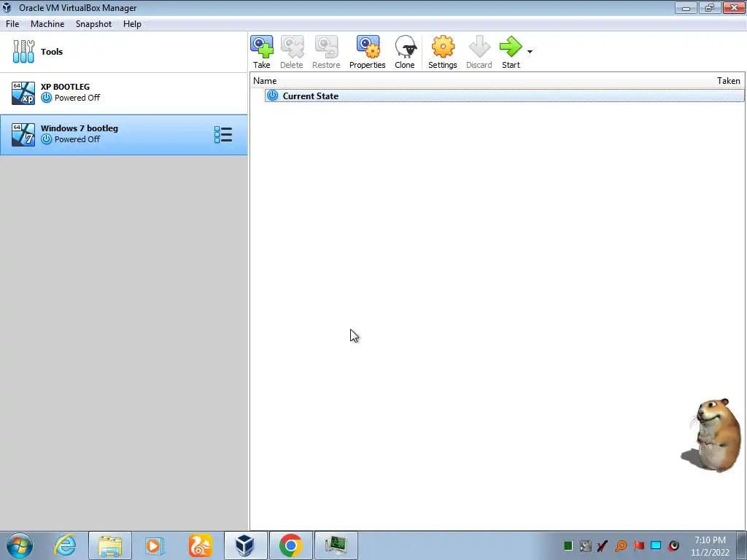The image size is (747, 560).
Task: Open the Windows Start menu
Action: tap(20, 545)
